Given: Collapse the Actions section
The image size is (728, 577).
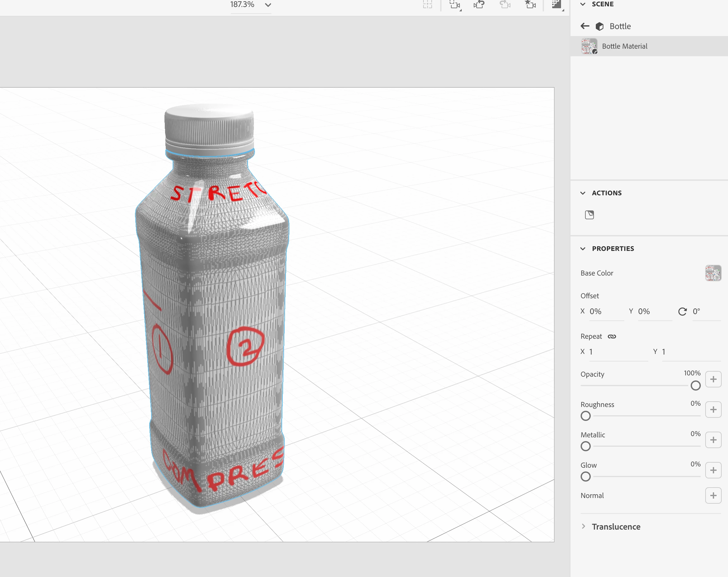Looking at the screenshot, I should tap(583, 193).
